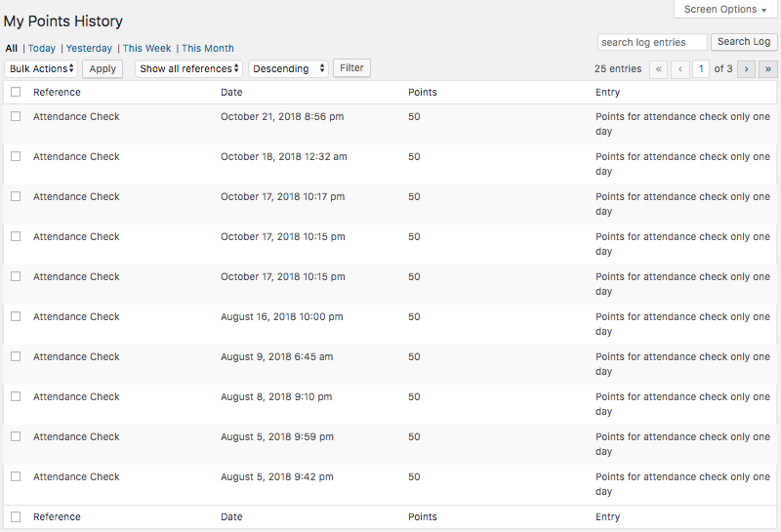Check the August 5, 2018 9:59 pm entry
Screen dimensions: 781x532
point(16,436)
